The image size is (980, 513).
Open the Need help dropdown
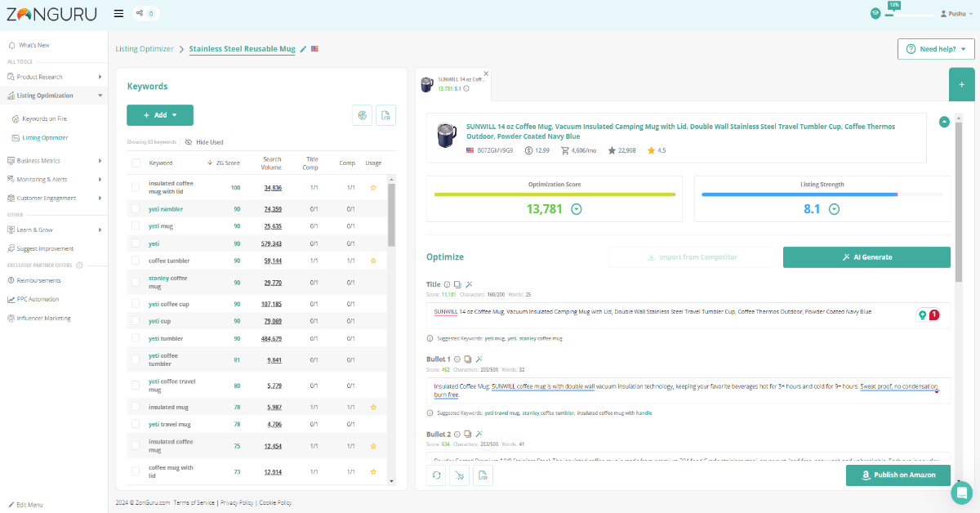936,49
